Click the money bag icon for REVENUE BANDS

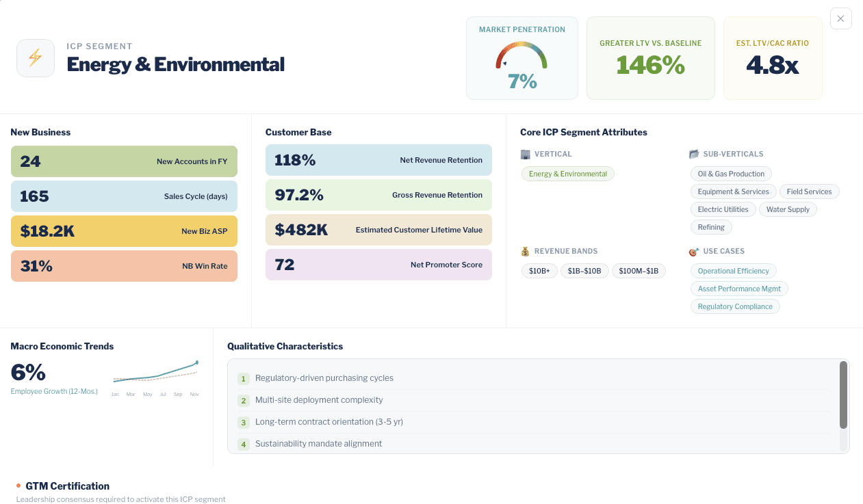pyautogui.click(x=525, y=251)
